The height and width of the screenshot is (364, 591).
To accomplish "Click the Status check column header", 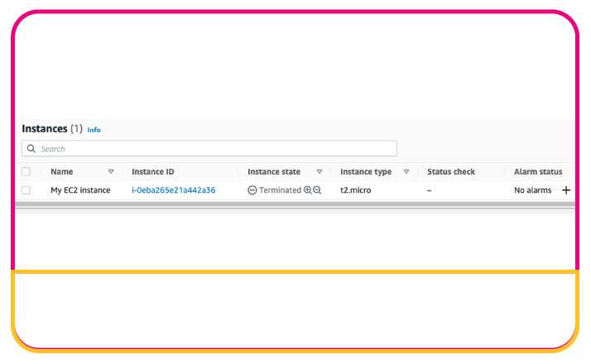I will pyautogui.click(x=451, y=172).
